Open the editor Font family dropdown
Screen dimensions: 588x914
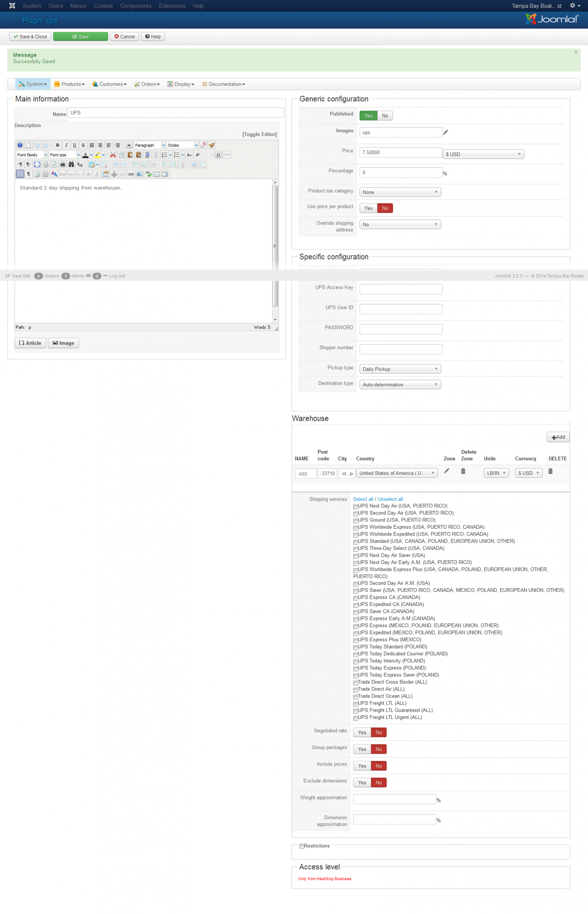point(32,155)
